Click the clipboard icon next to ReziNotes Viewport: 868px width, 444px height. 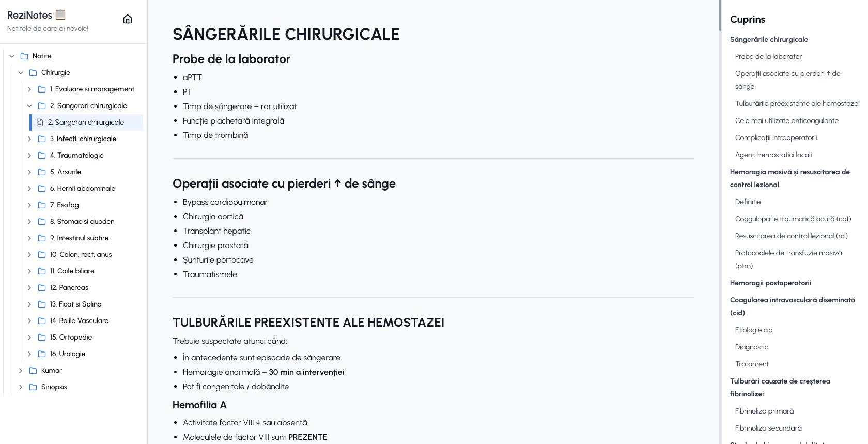(x=60, y=14)
